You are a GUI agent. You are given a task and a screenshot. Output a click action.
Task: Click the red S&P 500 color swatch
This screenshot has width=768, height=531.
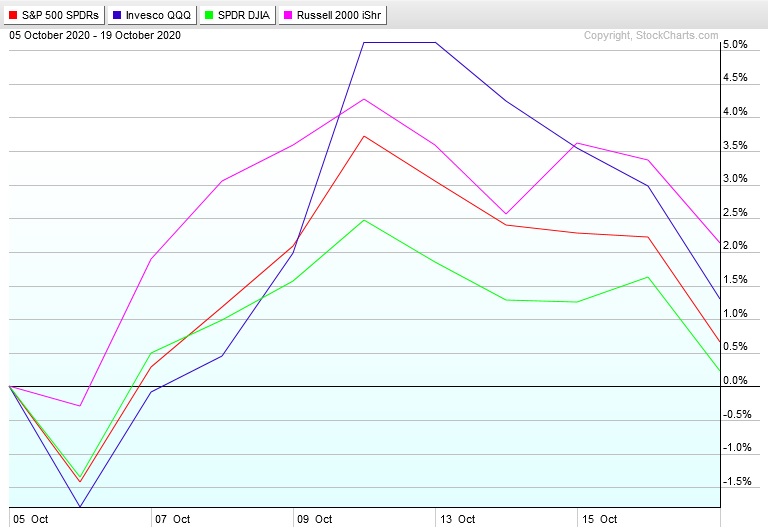click(x=13, y=15)
